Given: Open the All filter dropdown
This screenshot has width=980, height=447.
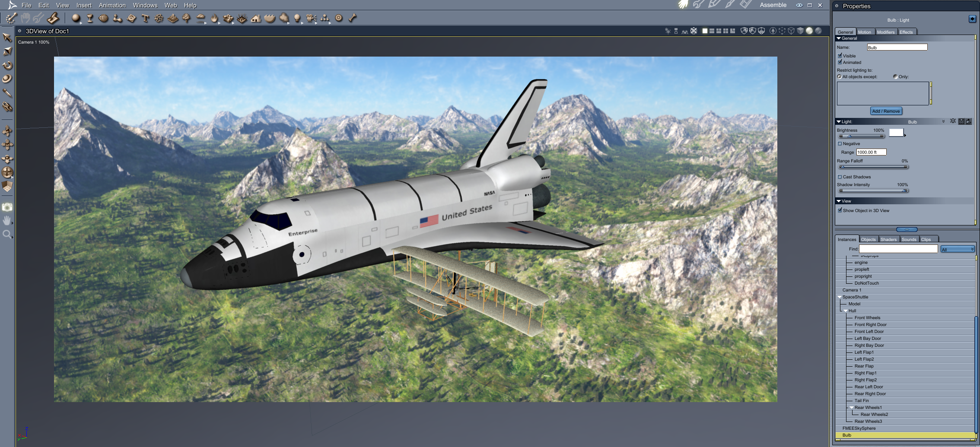Looking at the screenshot, I should (958, 249).
